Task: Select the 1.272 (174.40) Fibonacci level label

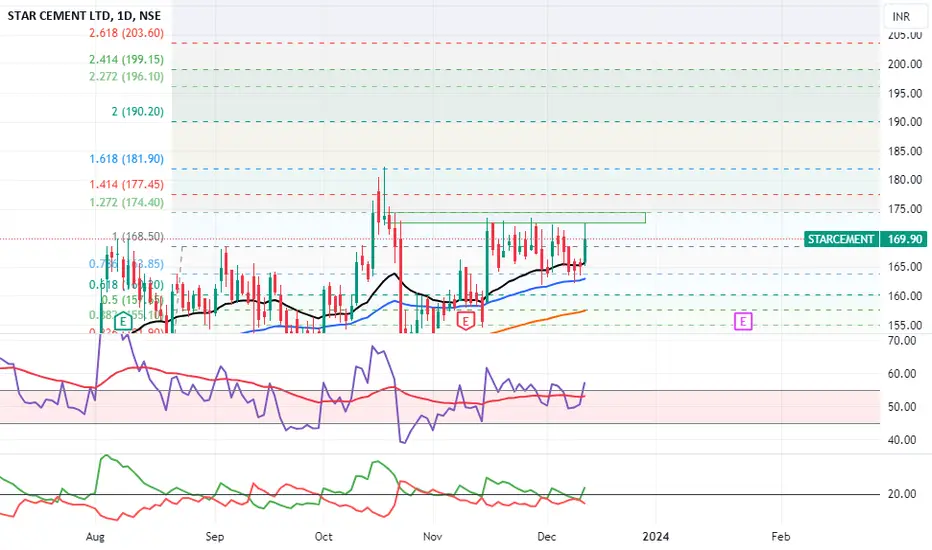Action: pyautogui.click(x=127, y=202)
